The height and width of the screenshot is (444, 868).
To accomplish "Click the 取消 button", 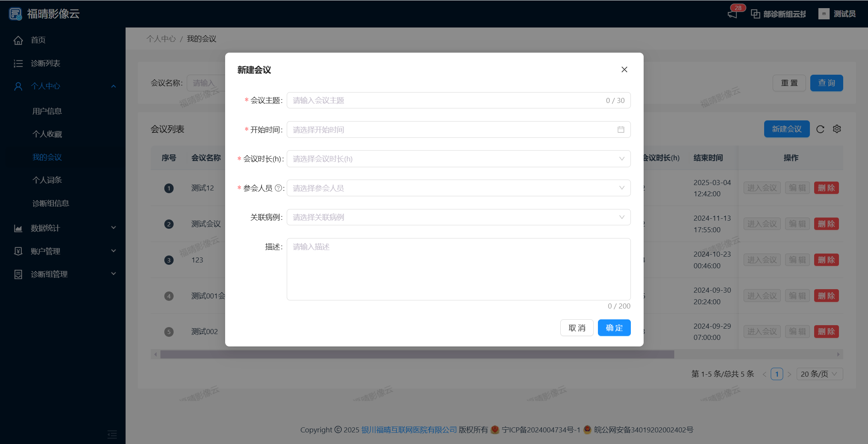I will coord(577,328).
